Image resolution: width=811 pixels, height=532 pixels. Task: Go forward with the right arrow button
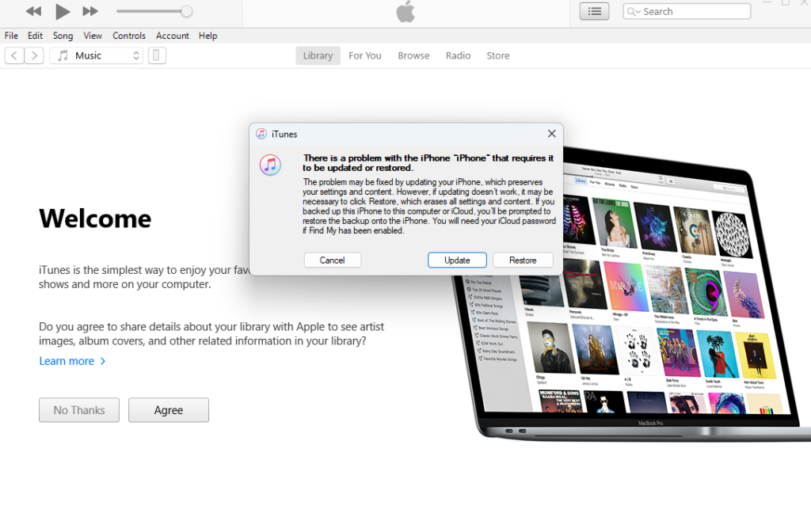34,55
